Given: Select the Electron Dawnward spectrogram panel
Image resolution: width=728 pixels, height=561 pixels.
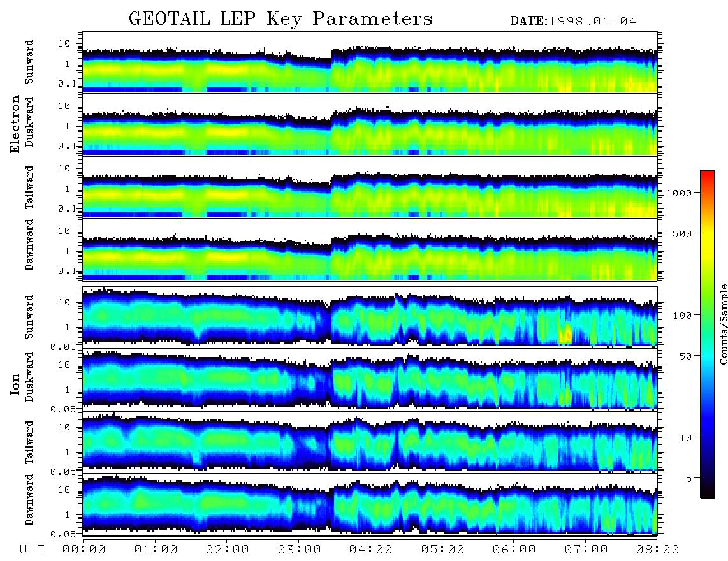Looking at the screenshot, I should (370, 249).
